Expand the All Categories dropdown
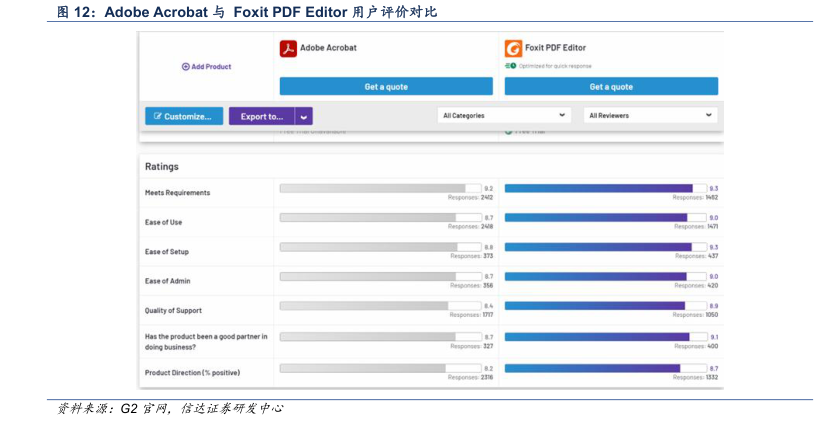This screenshot has height=425, width=833. pyautogui.click(x=504, y=116)
